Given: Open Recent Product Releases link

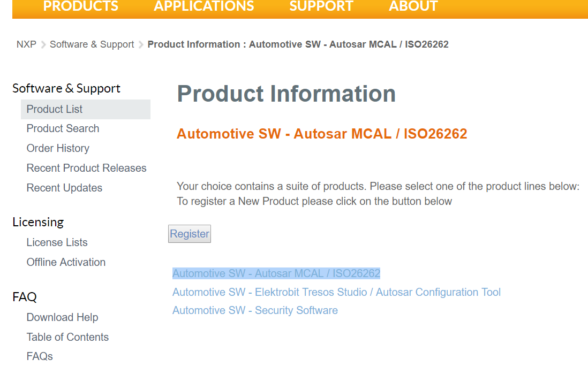Looking at the screenshot, I should [87, 168].
